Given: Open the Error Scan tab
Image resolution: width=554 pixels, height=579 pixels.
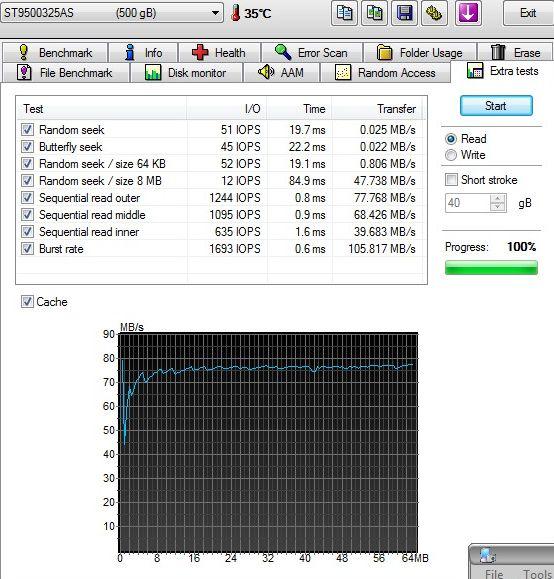Looking at the screenshot, I should pos(312,53).
